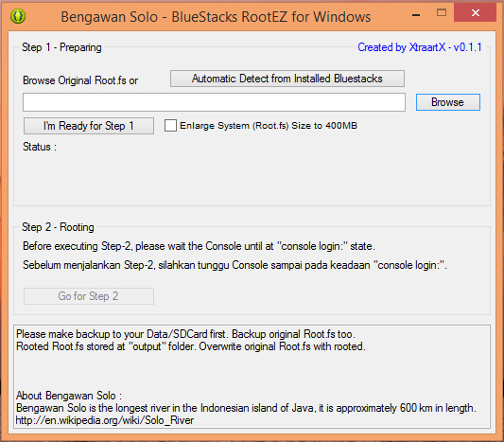
Task: Click the Browse button
Action: click(x=448, y=102)
